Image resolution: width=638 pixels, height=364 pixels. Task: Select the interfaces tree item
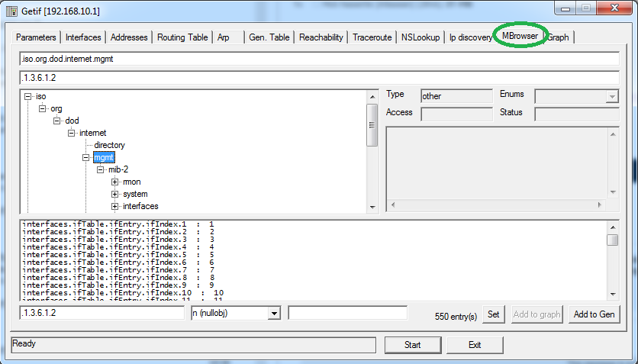140,206
